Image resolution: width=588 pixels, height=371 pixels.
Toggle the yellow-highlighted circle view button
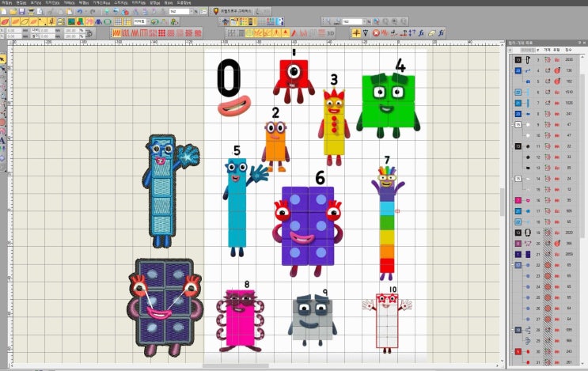click(x=249, y=33)
